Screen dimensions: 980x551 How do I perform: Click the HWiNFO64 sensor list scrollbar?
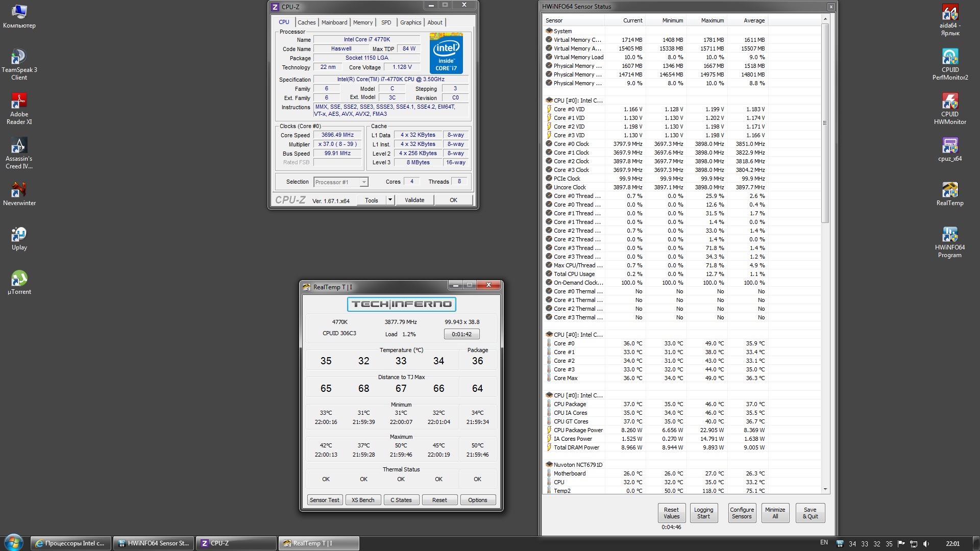[x=825, y=123]
